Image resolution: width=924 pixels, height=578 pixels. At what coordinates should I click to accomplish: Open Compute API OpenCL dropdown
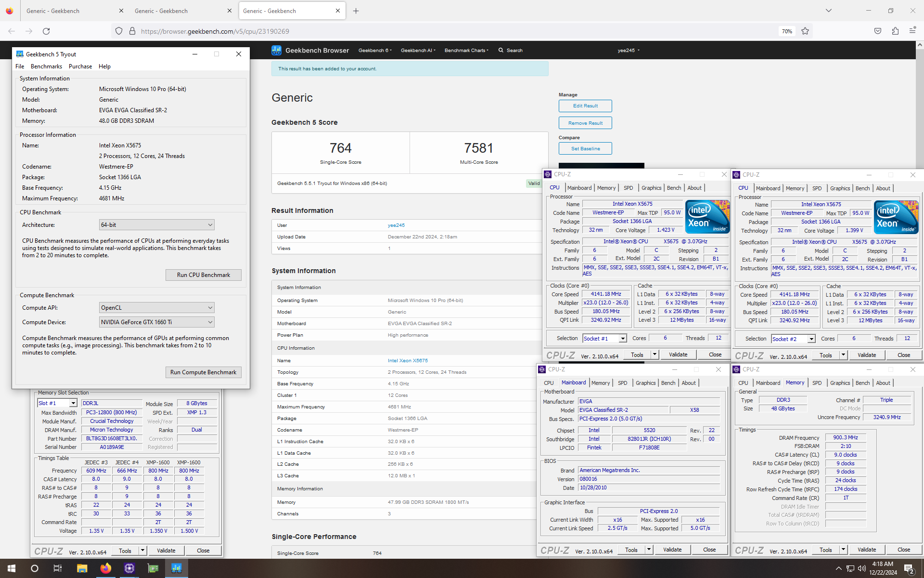click(x=156, y=308)
